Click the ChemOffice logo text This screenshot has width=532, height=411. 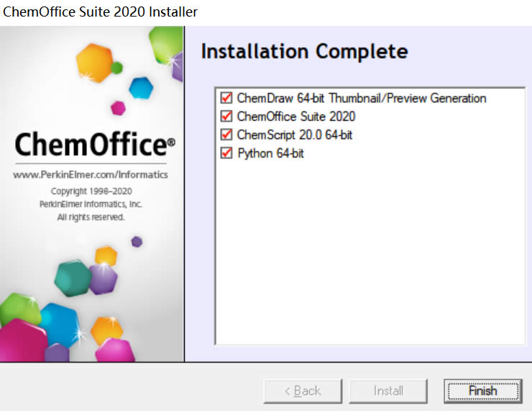click(x=91, y=145)
